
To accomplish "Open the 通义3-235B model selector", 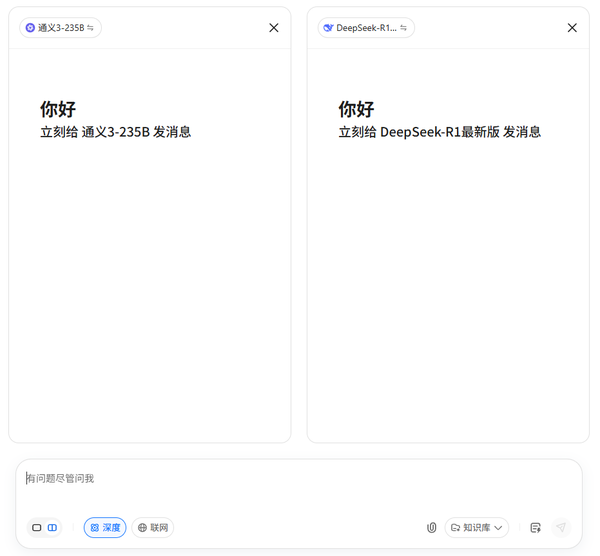I will 60,28.
